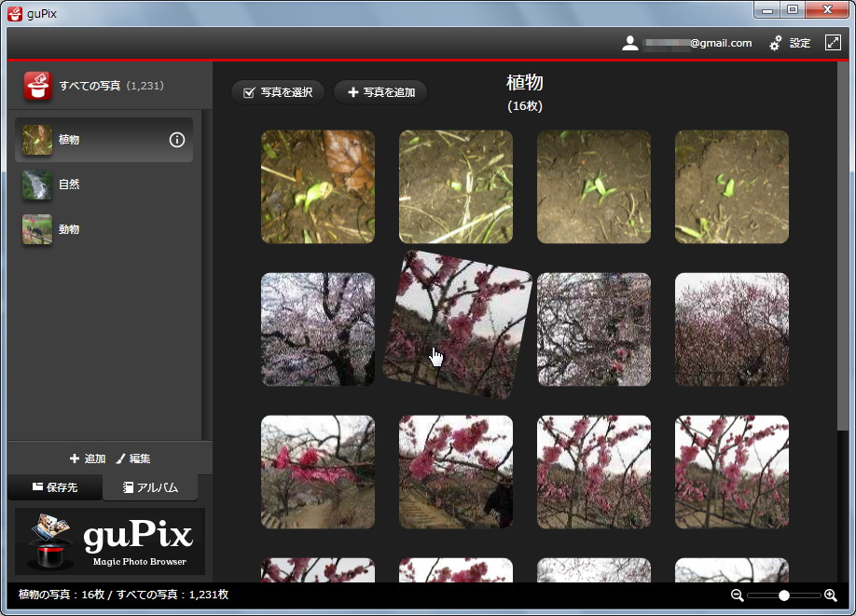Click the guPix title bar app icon
The width and height of the screenshot is (856, 616).
click(x=15, y=14)
